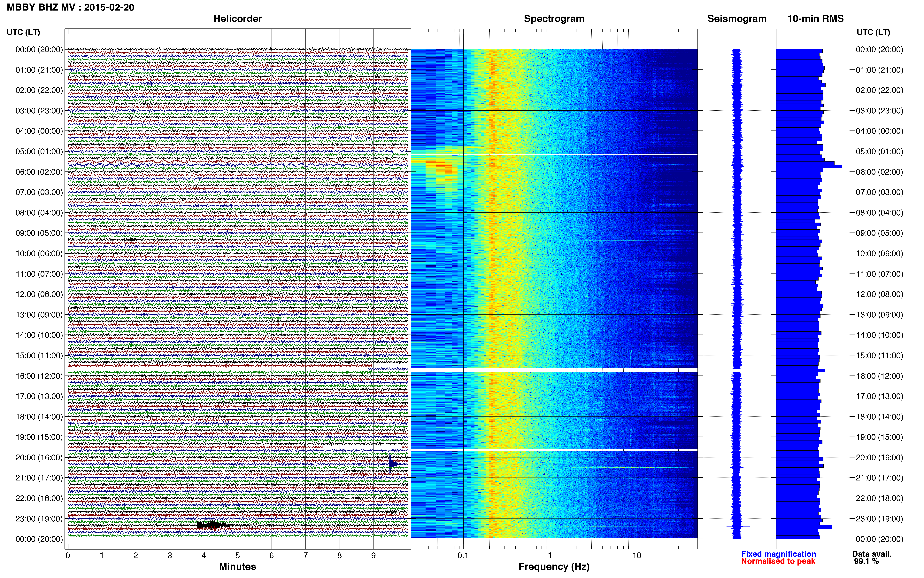The image size is (924, 578).
Task: Select the left-axis label "05:00 (01:00)"
Action: pyautogui.click(x=39, y=151)
